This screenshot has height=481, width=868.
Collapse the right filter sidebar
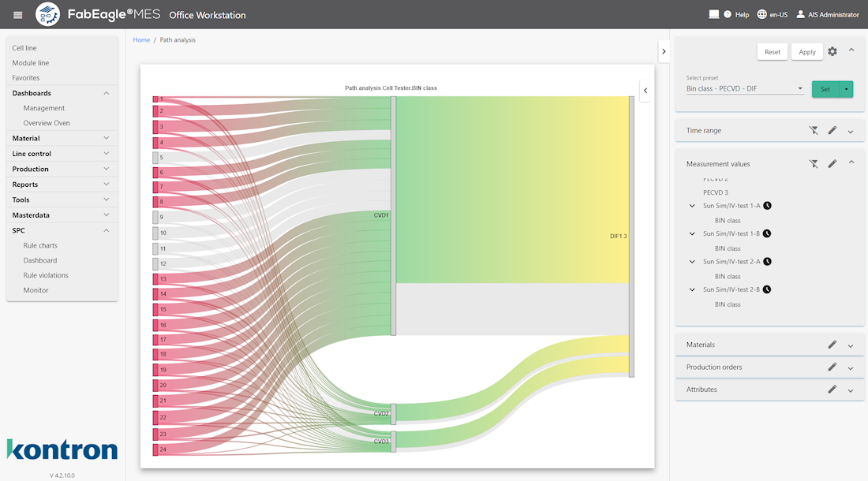pos(664,51)
